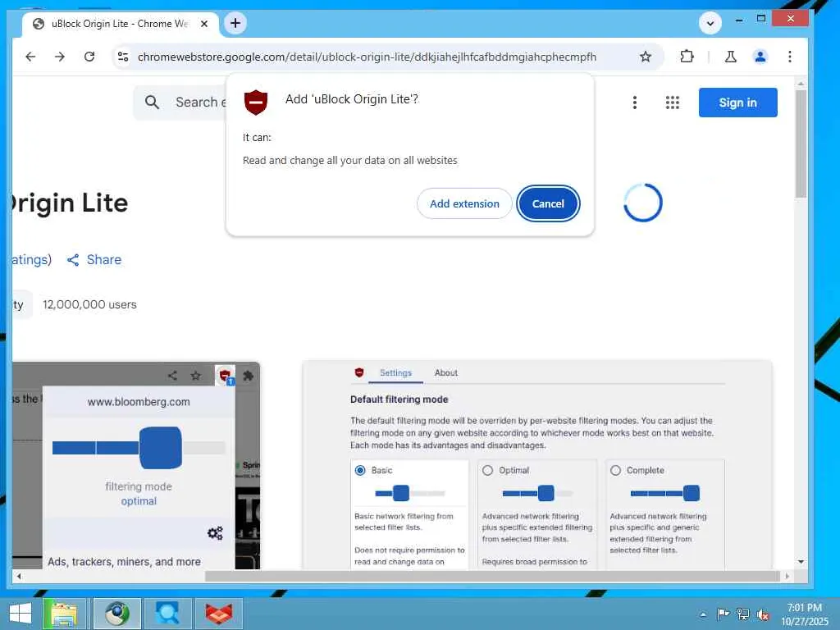This screenshot has height=630, width=840.
Task: Open the Chrome profile avatar
Action: (x=760, y=57)
